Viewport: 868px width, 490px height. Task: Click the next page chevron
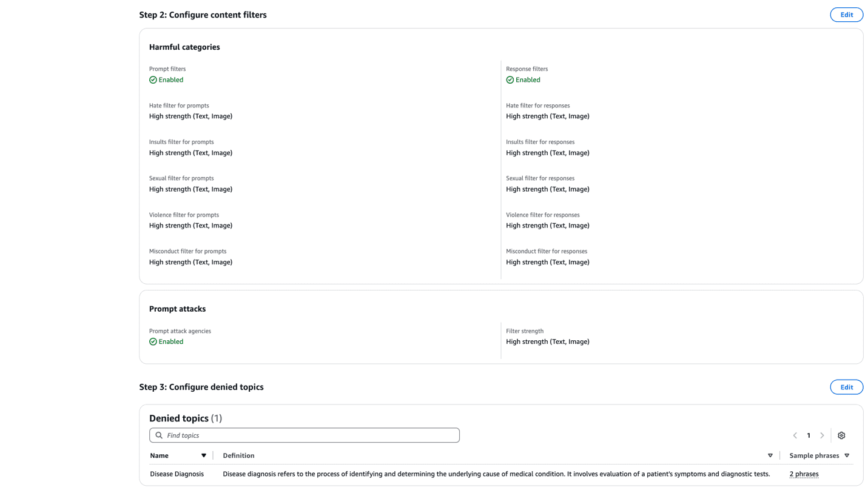point(822,435)
